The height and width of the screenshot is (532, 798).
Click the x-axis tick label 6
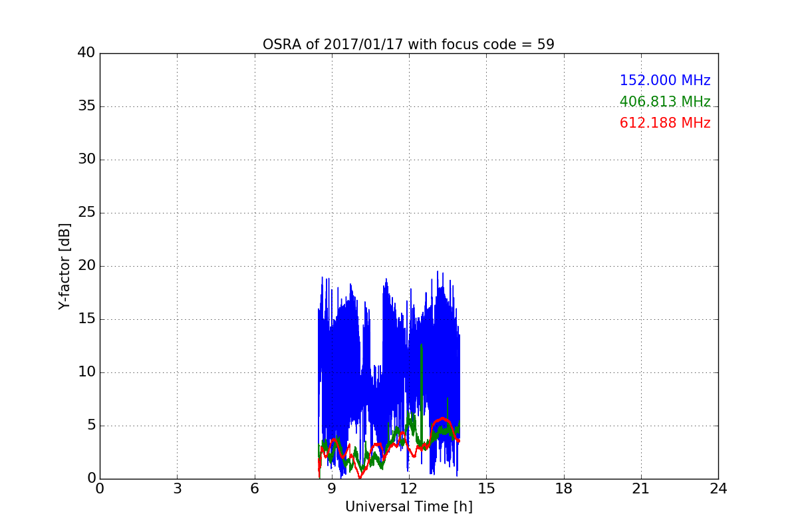pos(254,489)
